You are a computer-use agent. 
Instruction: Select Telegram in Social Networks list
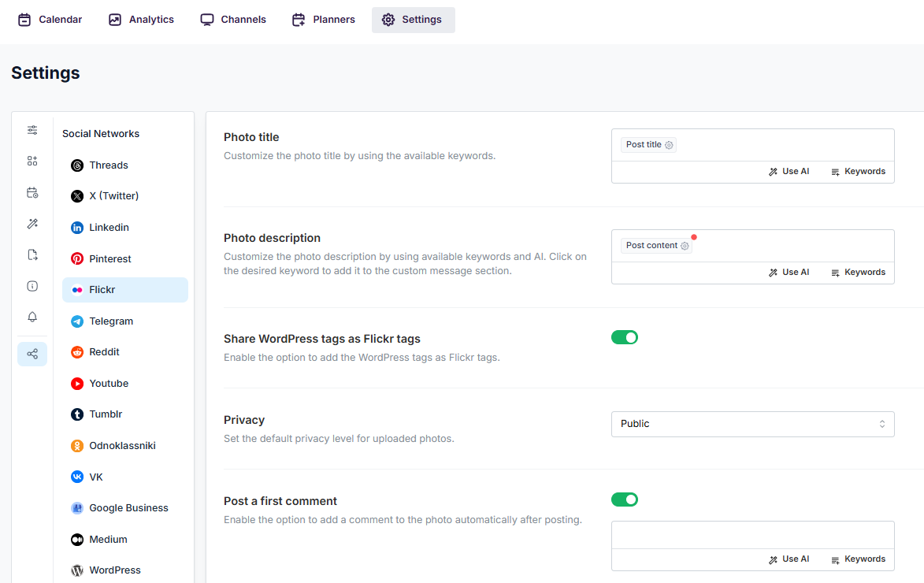pyautogui.click(x=111, y=321)
